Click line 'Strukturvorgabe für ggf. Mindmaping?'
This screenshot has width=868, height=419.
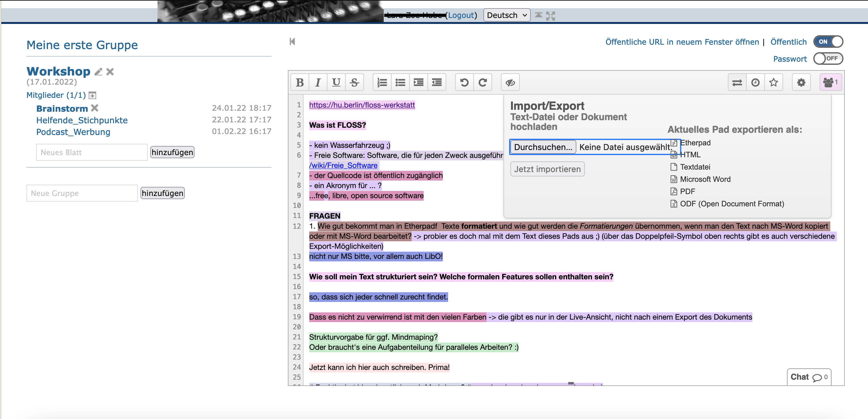(x=373, y=337)
